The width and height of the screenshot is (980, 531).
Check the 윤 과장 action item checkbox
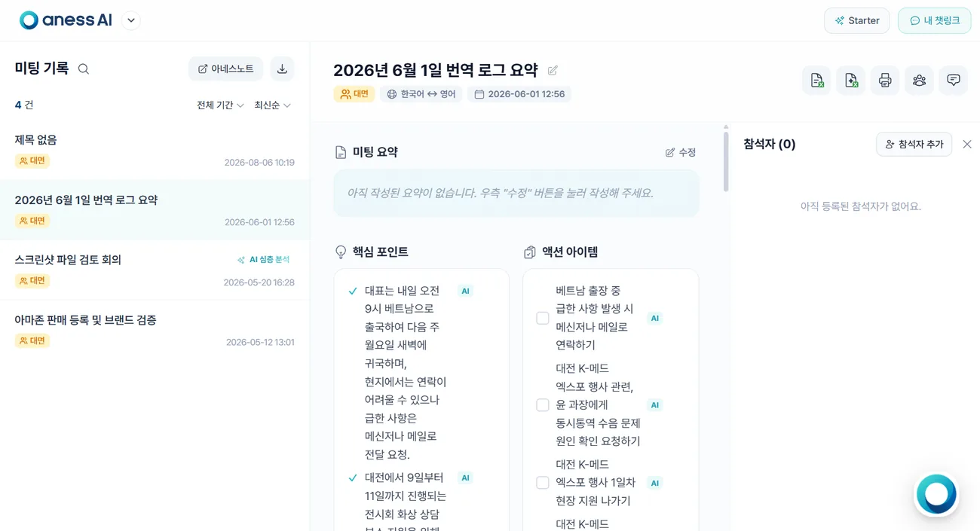click(542, 405)
